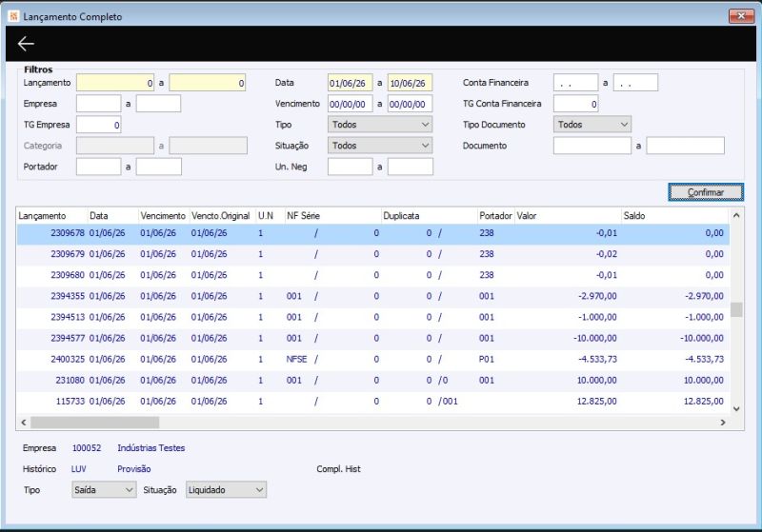Expand the Liquidado situation dropdown
Screen dimensions: 762x532
[226, 490]
